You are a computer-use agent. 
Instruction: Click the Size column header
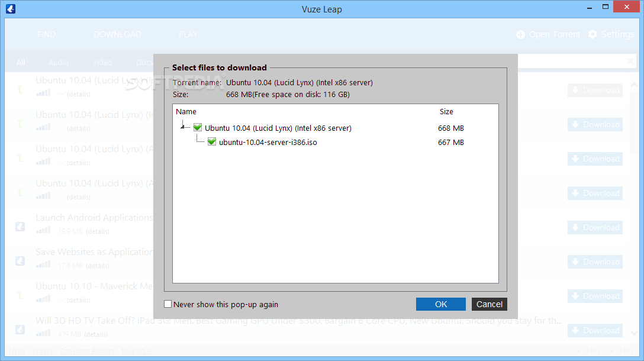click(446, 112)
